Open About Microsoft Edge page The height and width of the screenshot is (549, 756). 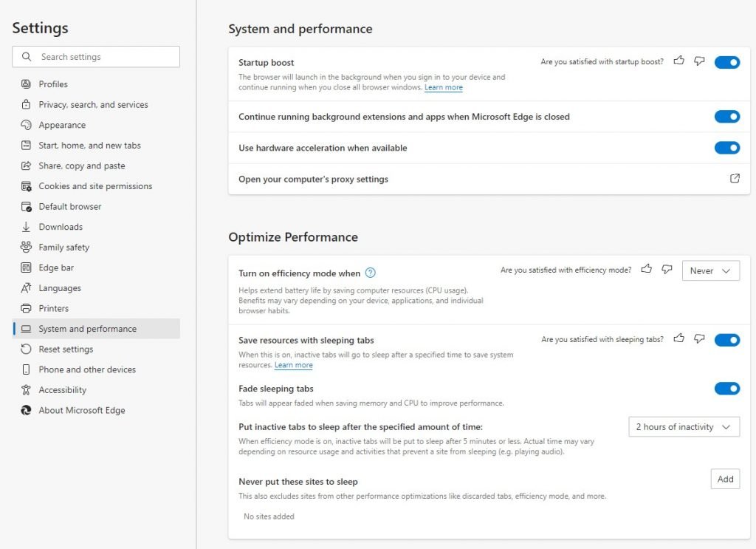click(x=97, y=410)
